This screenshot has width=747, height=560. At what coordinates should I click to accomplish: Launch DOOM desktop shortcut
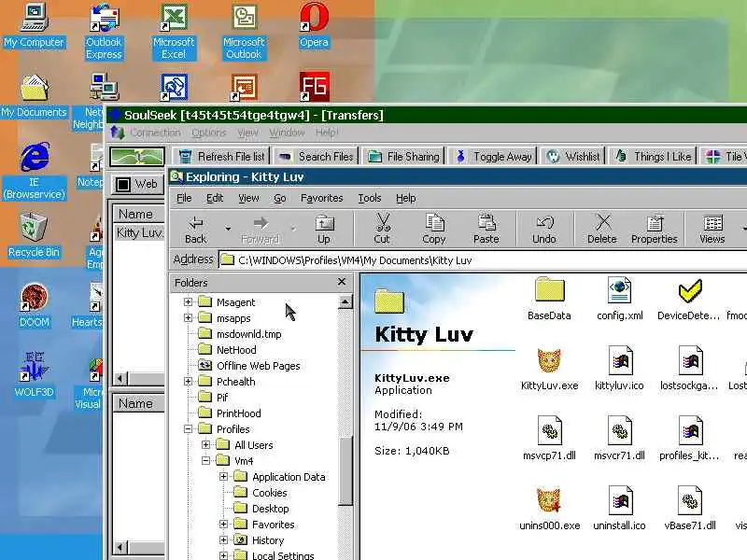pyautogui.click(x=34, y=305)
